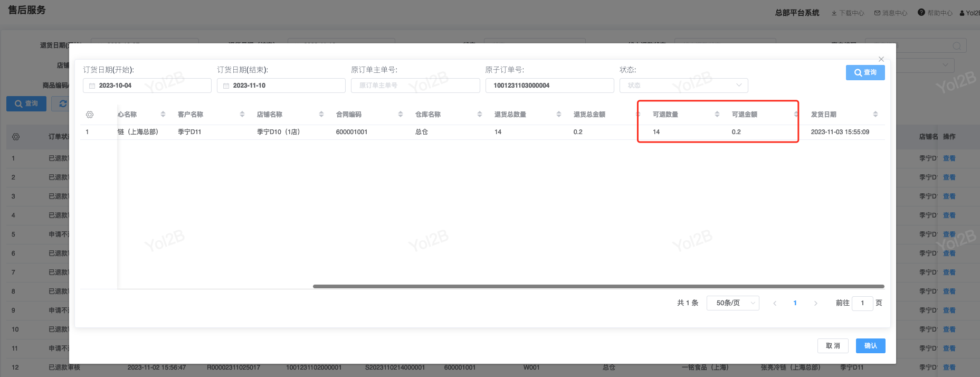Image resolution: width=980 pixels, height=377 pixels.
Task: Click the 总仓 warehouse cell in the dialog
Action: (x=422, y=132)
